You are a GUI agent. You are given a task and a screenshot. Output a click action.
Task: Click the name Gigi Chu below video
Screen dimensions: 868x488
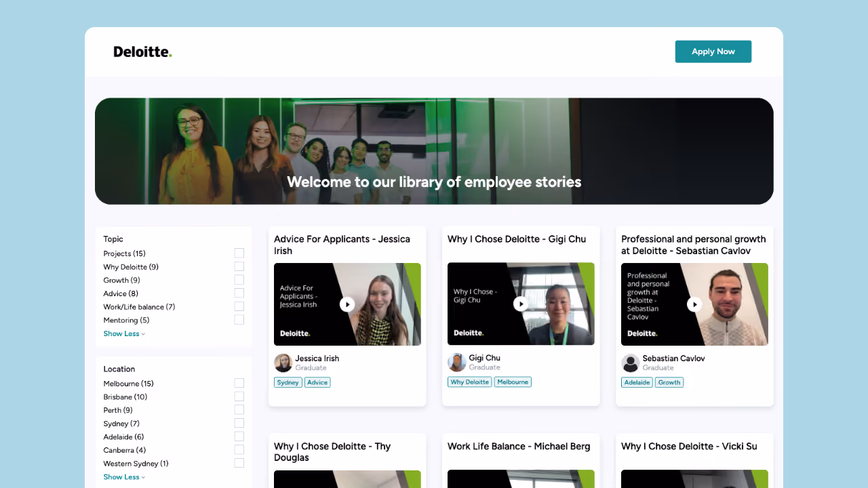484,358
